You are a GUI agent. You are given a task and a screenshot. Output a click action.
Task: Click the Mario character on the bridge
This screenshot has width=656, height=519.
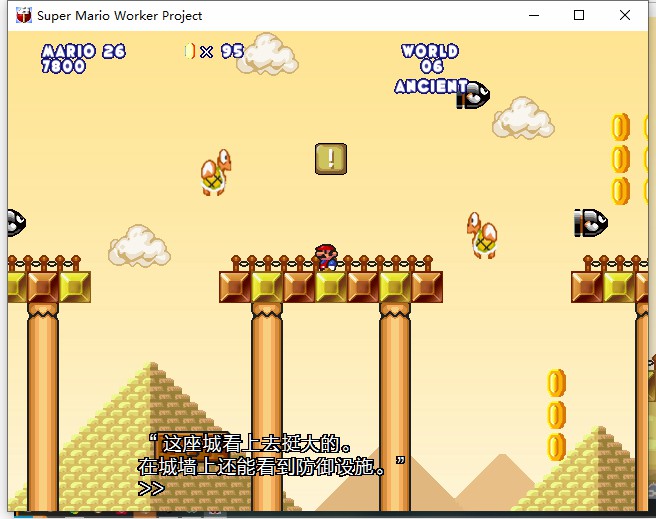click(x=326, y=258)
